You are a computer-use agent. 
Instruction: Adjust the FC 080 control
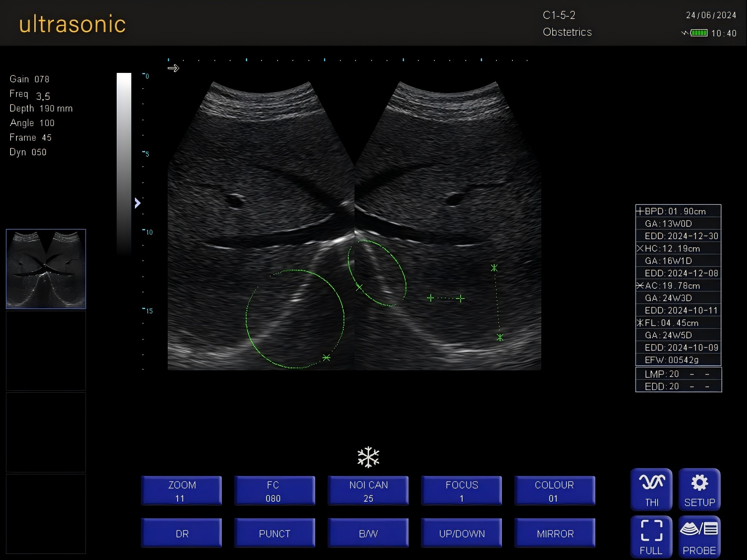click(274, 491)
